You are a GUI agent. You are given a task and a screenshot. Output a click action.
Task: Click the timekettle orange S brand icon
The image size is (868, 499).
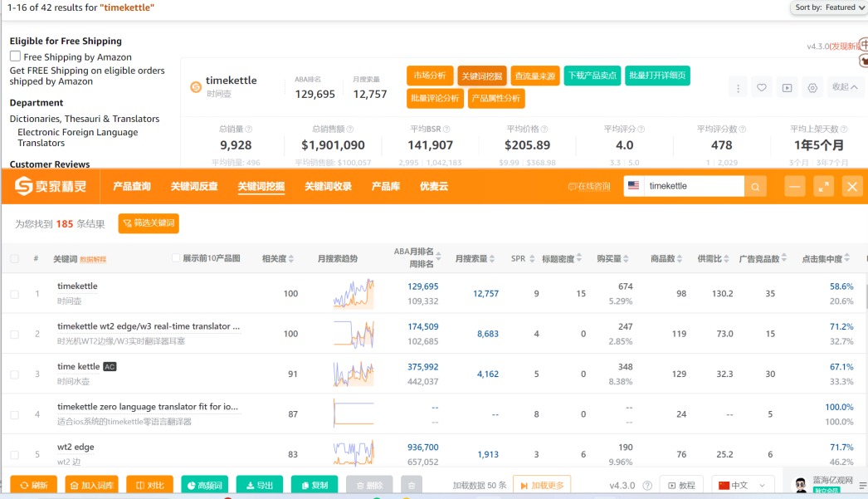click(196, 87)
